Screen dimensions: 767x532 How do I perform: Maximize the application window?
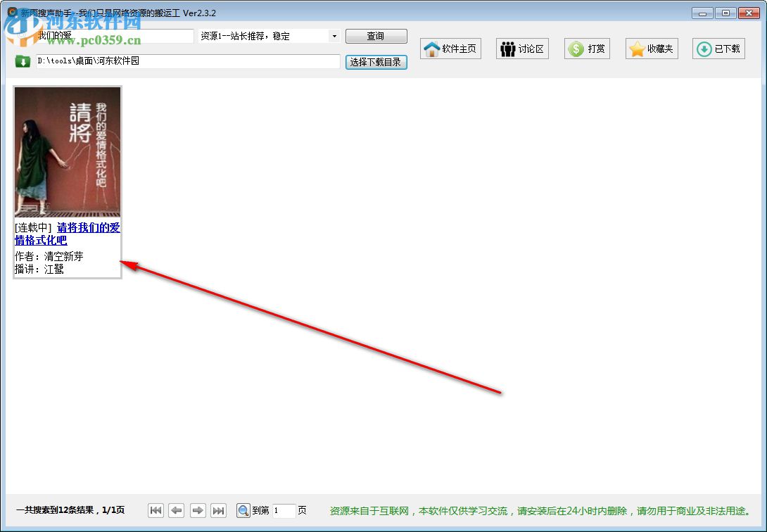click(725, 13)
